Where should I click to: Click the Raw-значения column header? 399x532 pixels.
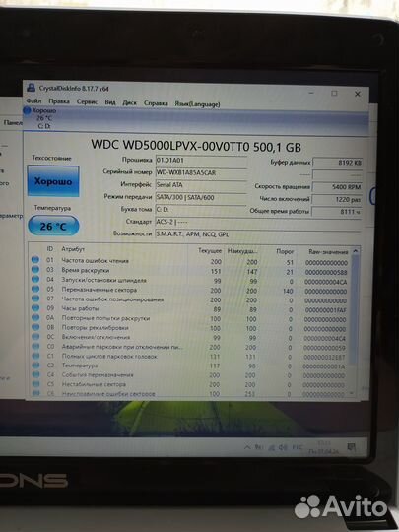coord(328,252)
